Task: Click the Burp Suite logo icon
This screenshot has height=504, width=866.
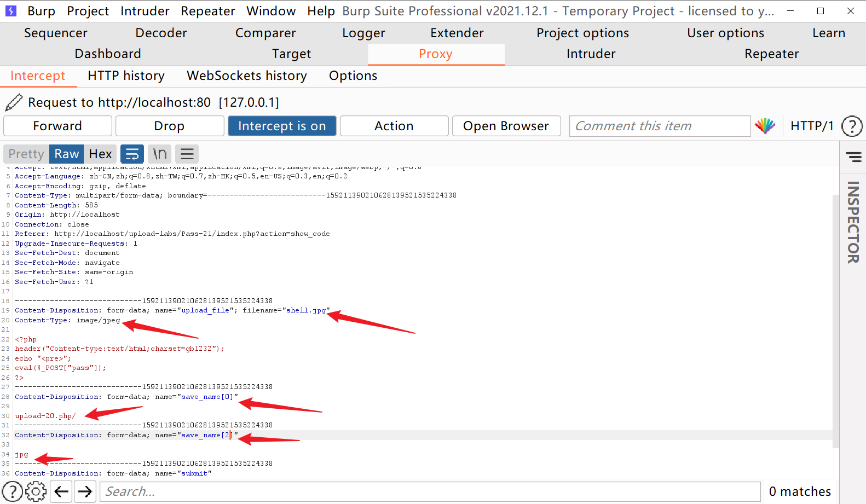Action: 11,10
